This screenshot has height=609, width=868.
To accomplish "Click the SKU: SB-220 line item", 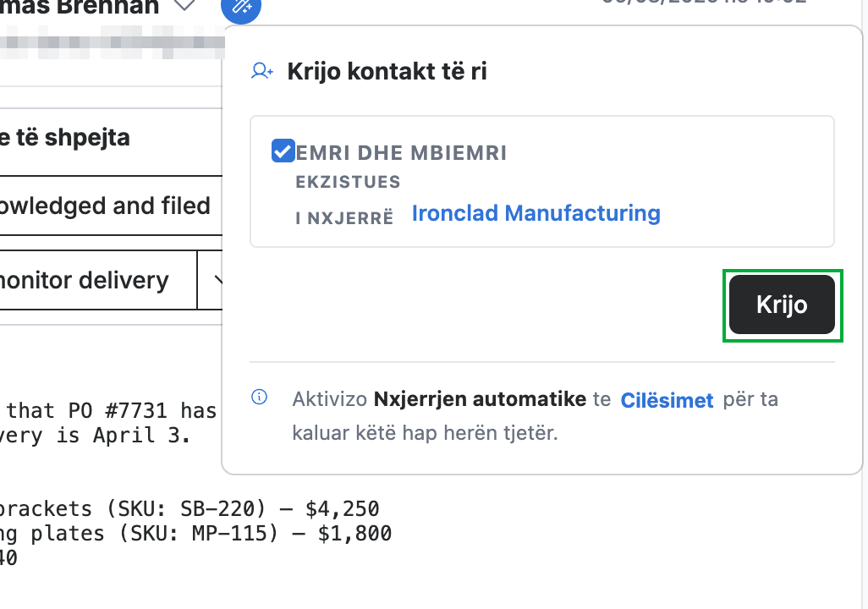I will [x=190, y=508].
